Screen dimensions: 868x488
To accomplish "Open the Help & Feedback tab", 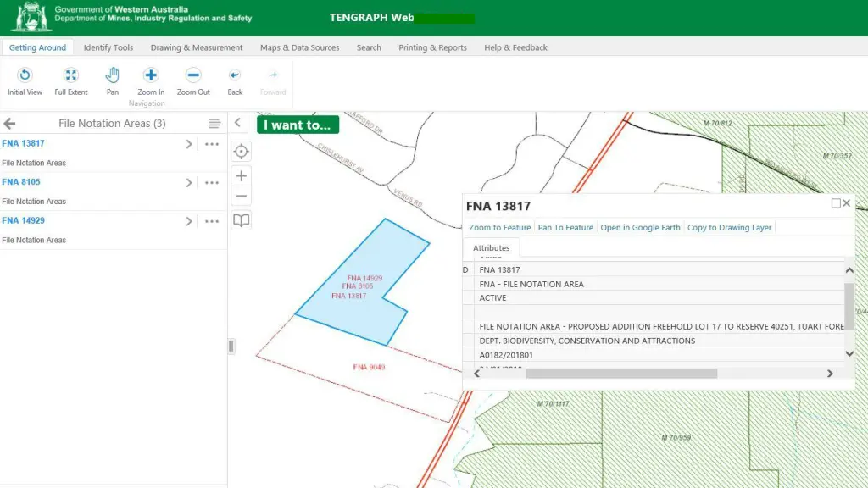I will pyautogui.click(x=515, y=47).
